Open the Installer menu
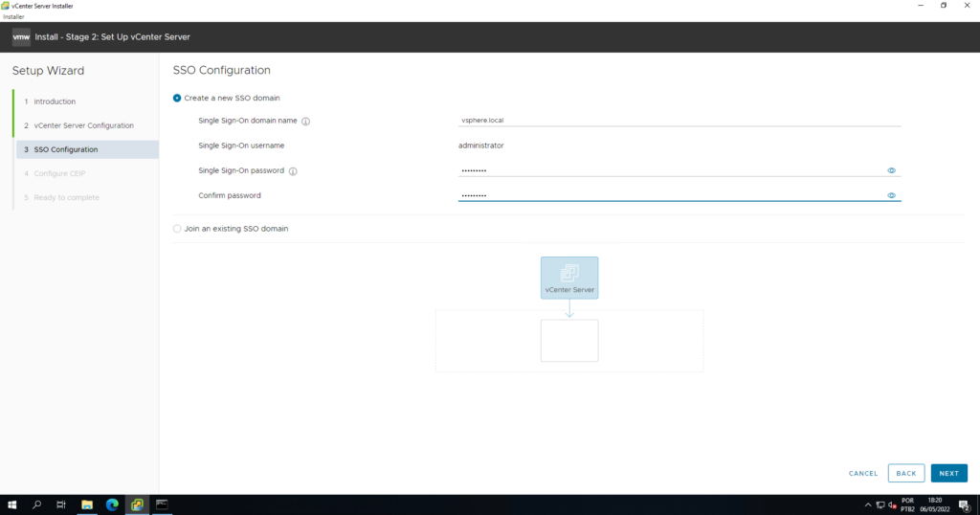980x515 pixels. click(13, 17)
